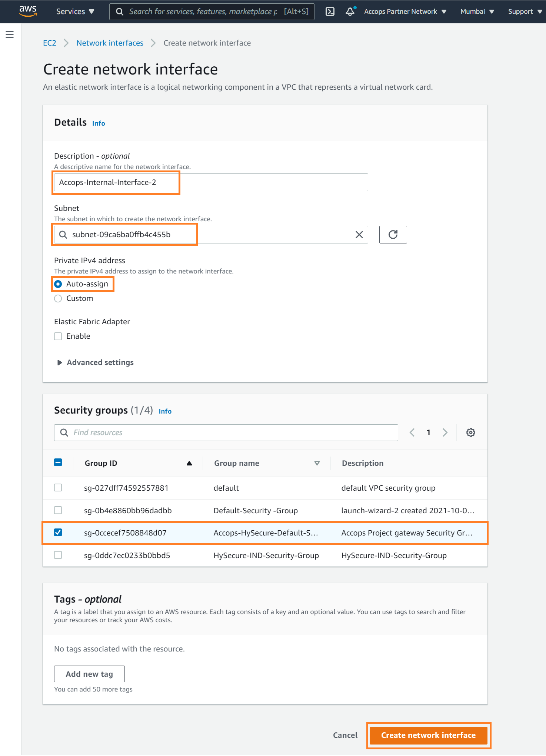
Task: Open the hamburger side navigation menu
Action: [10, 34]
